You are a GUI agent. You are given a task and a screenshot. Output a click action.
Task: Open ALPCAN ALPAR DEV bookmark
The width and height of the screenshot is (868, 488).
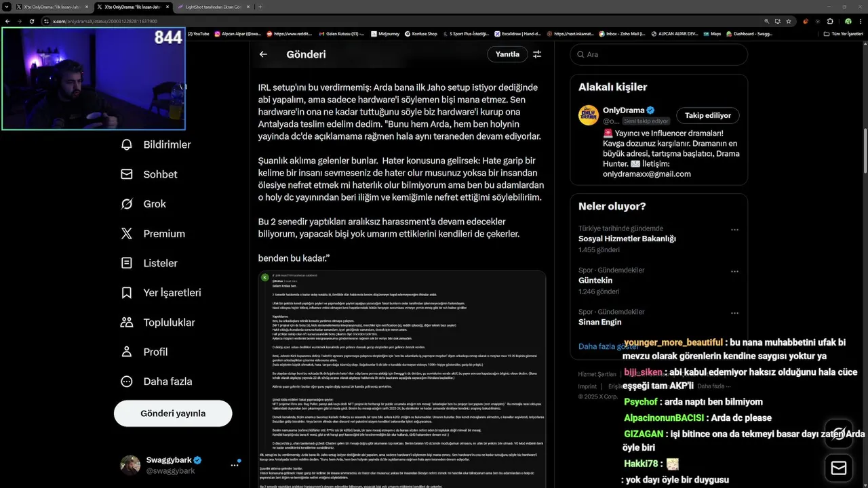[x=675, y=34]
